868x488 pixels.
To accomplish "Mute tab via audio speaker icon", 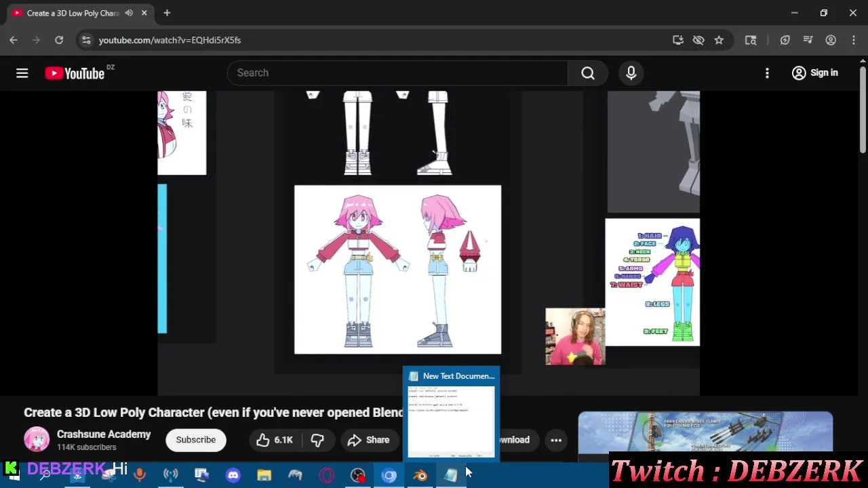I will click(129, 13).
